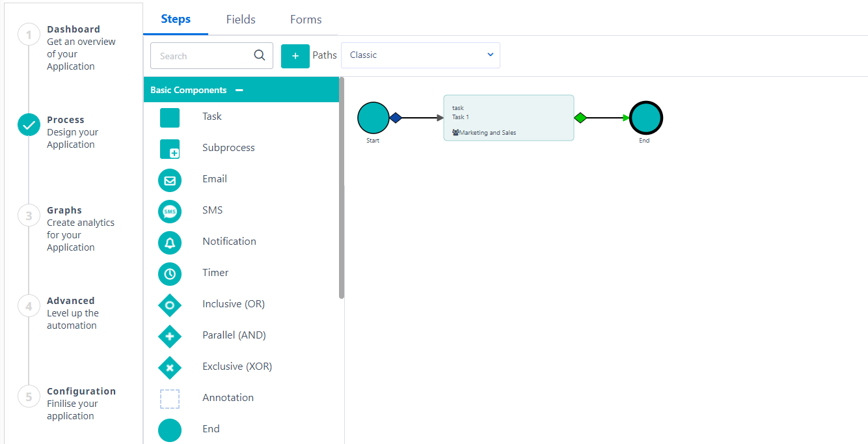This screenshot has width=868, height=444.
Task: Click the Email component icon
Action: (x=170, y=180)
